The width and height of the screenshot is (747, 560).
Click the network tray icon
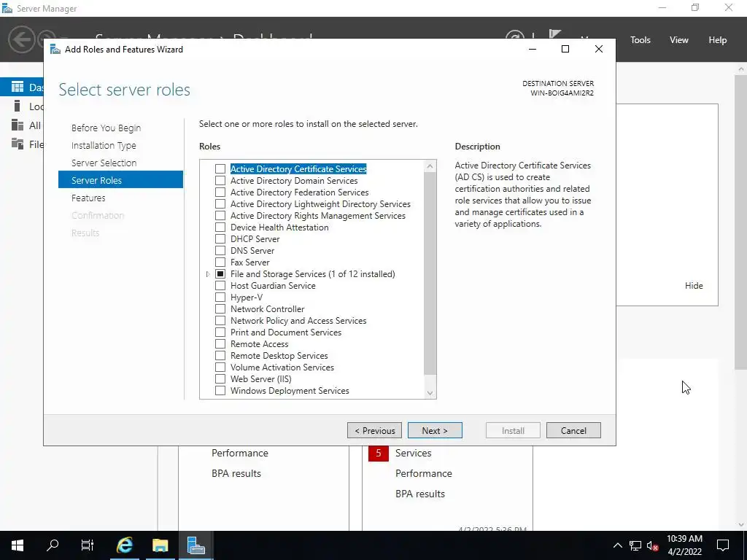pos(635,545)
